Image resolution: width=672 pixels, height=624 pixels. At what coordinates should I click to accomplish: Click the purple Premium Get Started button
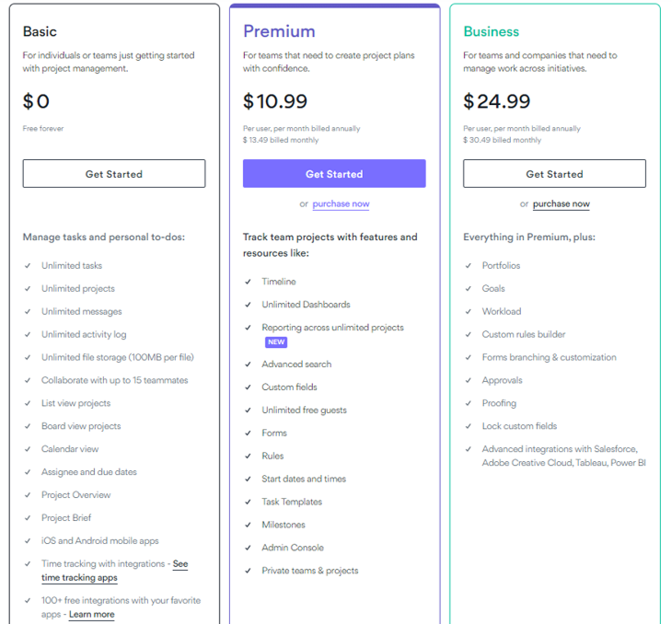[x=334, y=174]
